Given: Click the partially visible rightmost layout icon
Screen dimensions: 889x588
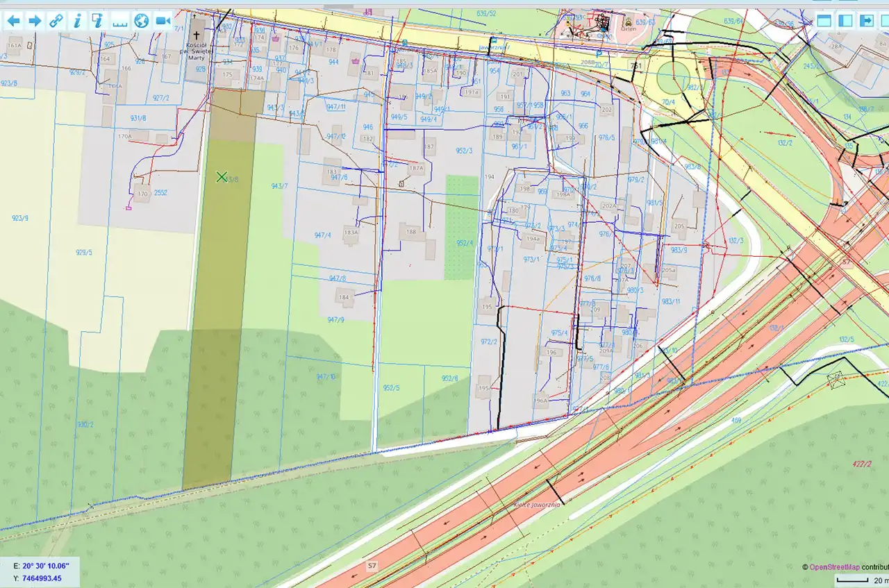Looking at the screenshot, I should tap(885, 20).
